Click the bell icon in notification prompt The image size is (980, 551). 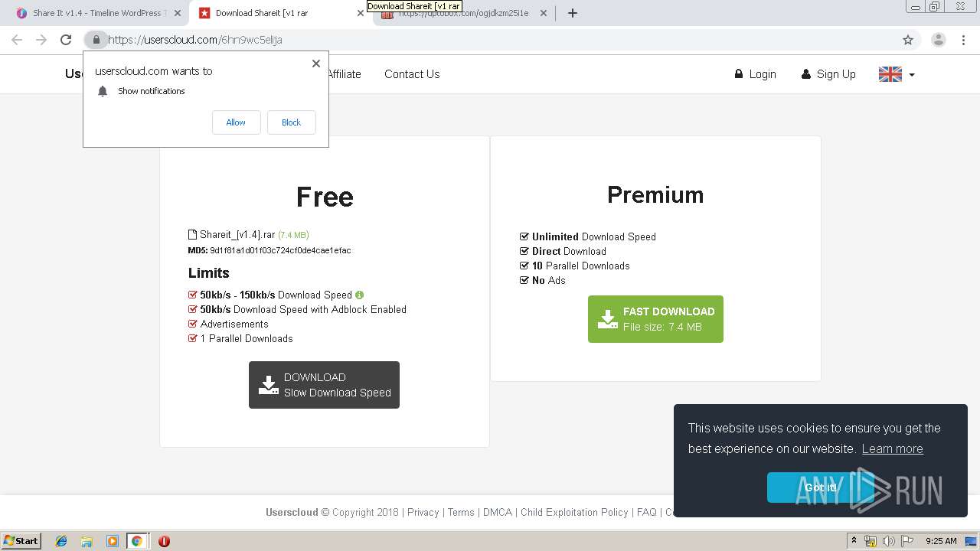(x=103, y=91)
